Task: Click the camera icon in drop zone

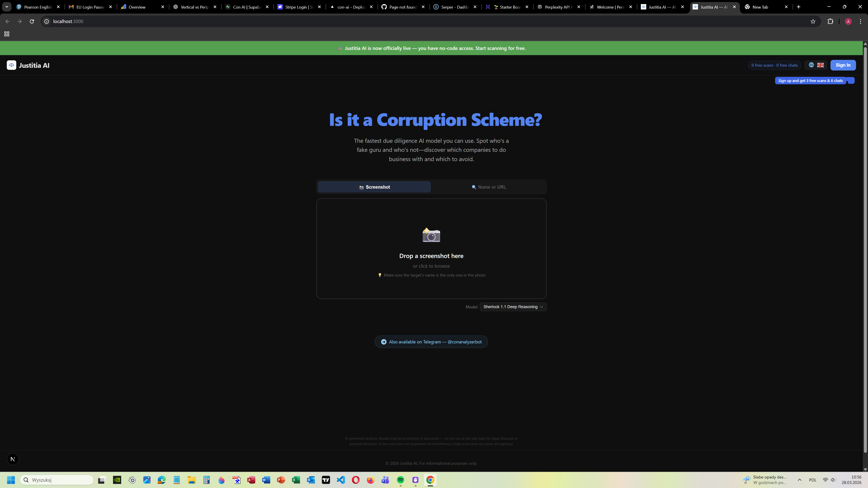Action: tap(431, 235)
